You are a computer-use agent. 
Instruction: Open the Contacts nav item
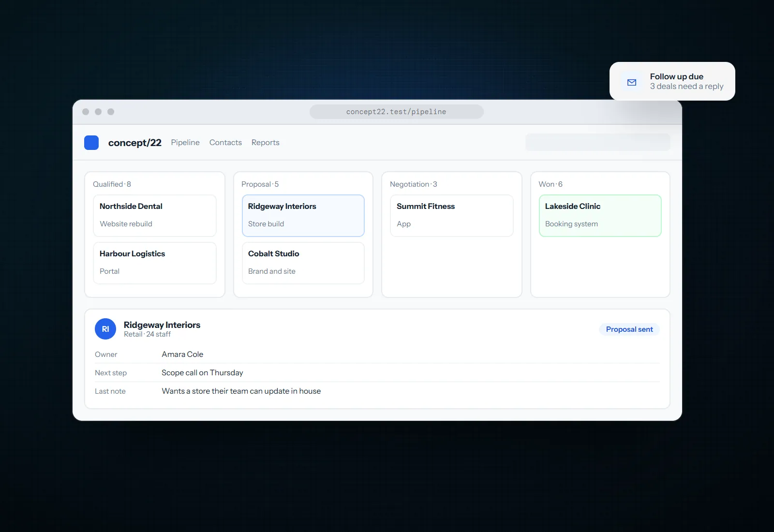(225, 143)
